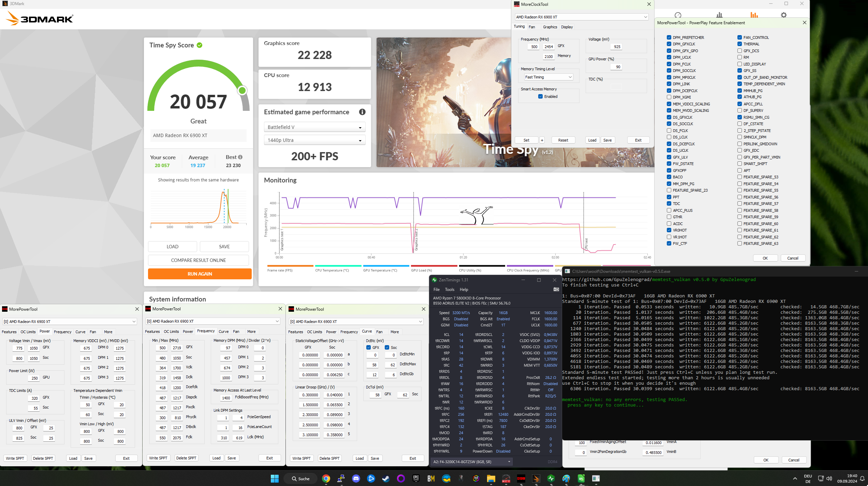Open ZenTimings memory module slot dropdown
This screenshot has height=486, width=868.
(x=472, y=462)
